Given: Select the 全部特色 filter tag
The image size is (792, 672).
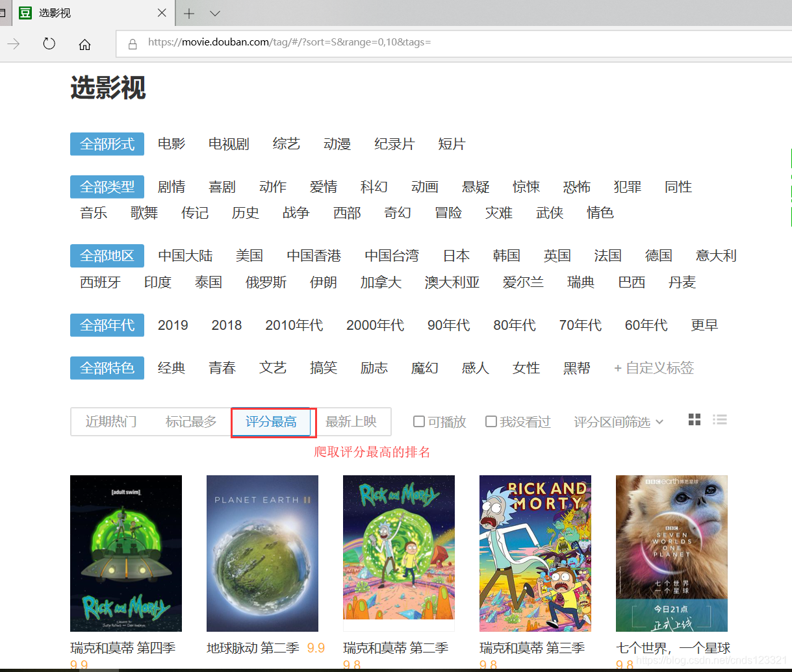Looking at the screenshot, I should coord(107,368).
